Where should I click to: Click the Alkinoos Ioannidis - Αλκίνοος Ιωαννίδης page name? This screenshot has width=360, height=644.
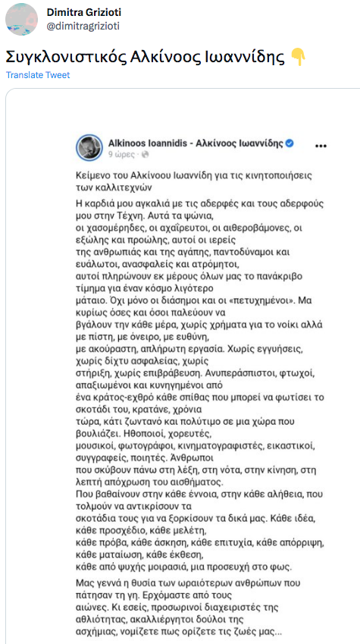click(x=196, y=143)
